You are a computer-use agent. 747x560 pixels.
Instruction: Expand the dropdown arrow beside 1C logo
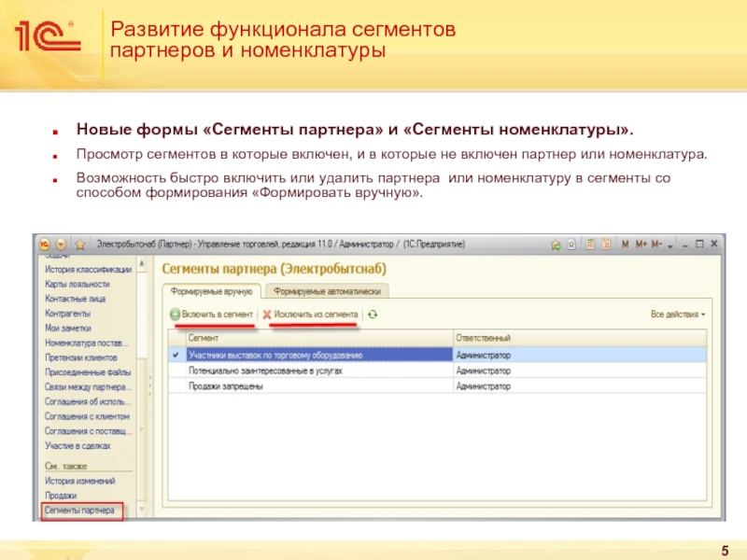point(61,244)
